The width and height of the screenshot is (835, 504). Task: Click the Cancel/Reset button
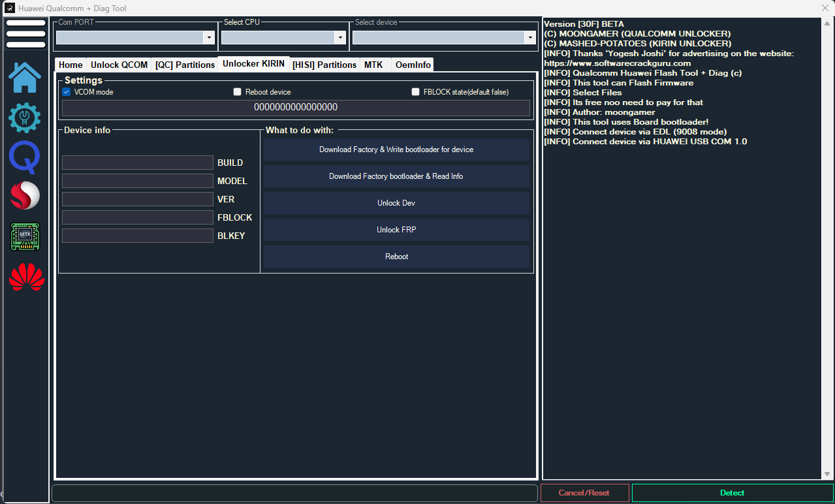coord(585,493)
